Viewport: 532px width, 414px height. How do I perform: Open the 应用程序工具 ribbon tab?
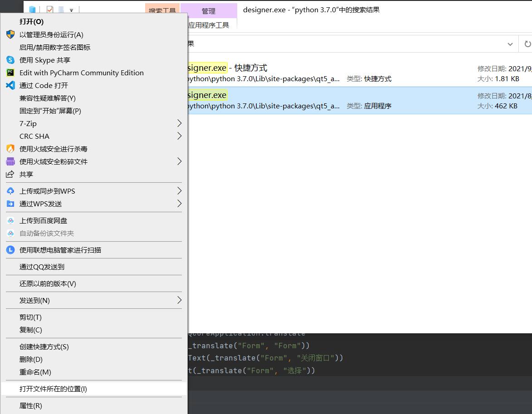tap(209, 25)
